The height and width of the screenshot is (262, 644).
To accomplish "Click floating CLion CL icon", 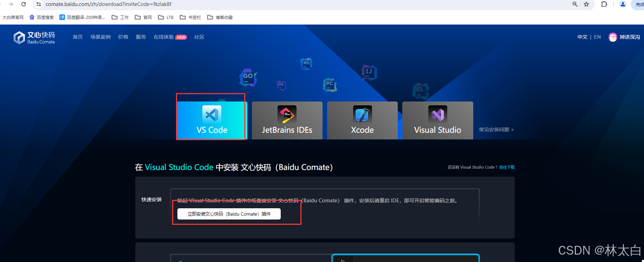I will click(421, 91).
